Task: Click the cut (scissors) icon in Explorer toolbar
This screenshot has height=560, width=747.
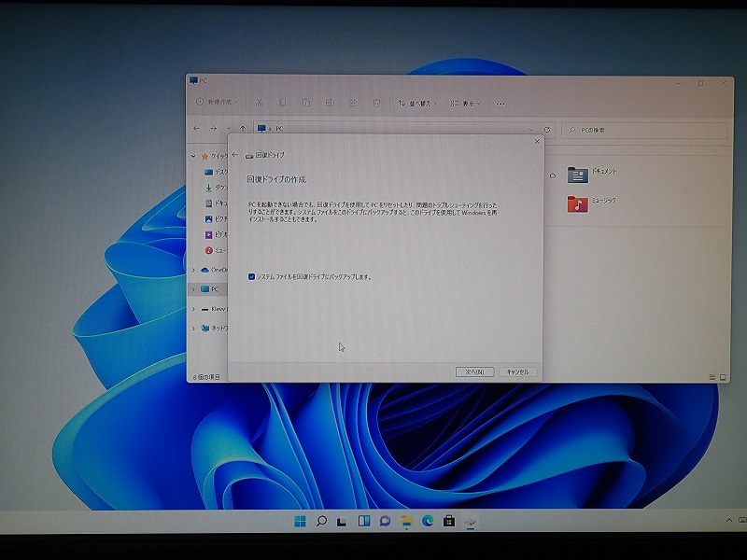Action: [x=260, y=103]
